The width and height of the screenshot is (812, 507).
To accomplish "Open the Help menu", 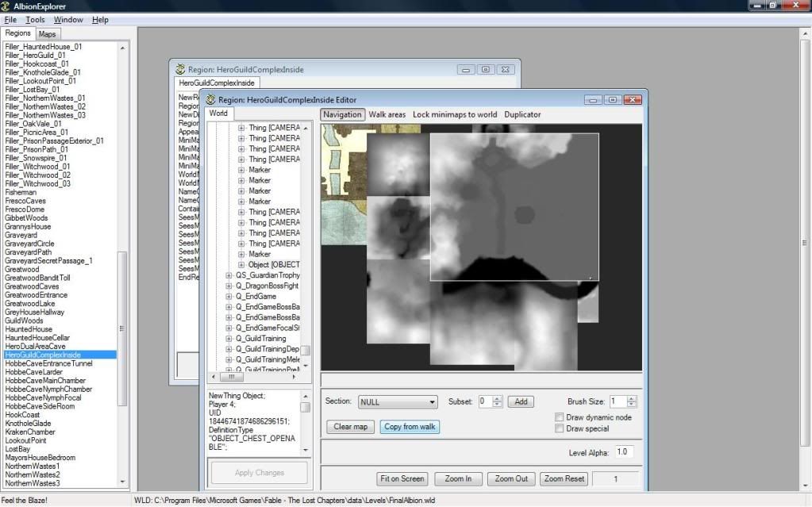I will click(100, 20).
